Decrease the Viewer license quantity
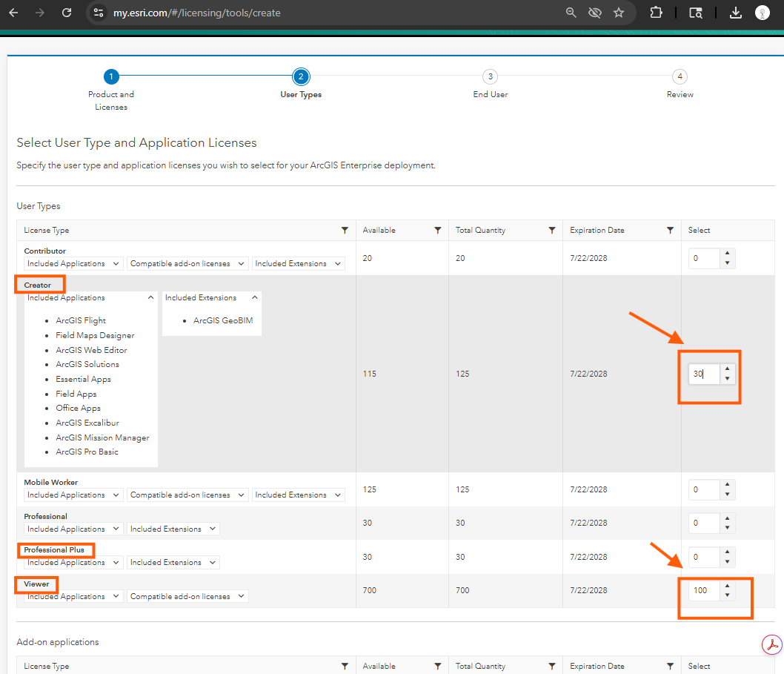The height and width of the screenshot is (674, 784). 727,596
